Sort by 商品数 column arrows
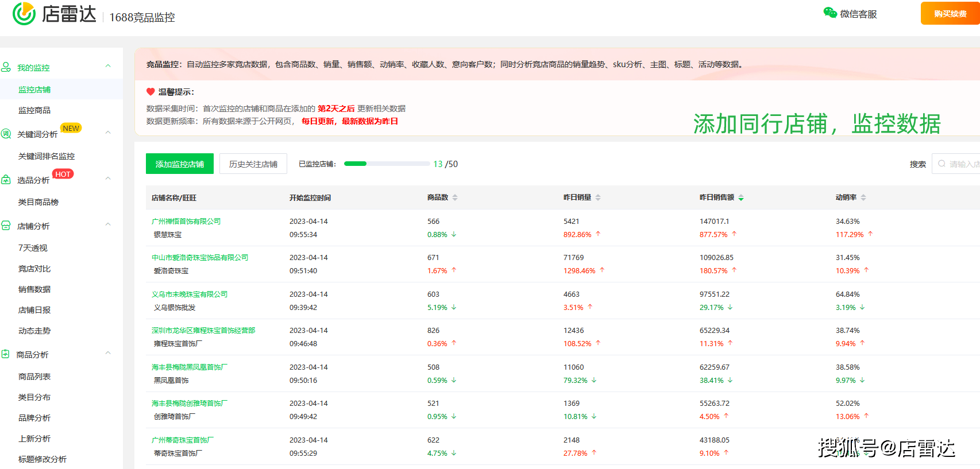The height and width of the screenshot is (469, 980). tap(455, 197)
